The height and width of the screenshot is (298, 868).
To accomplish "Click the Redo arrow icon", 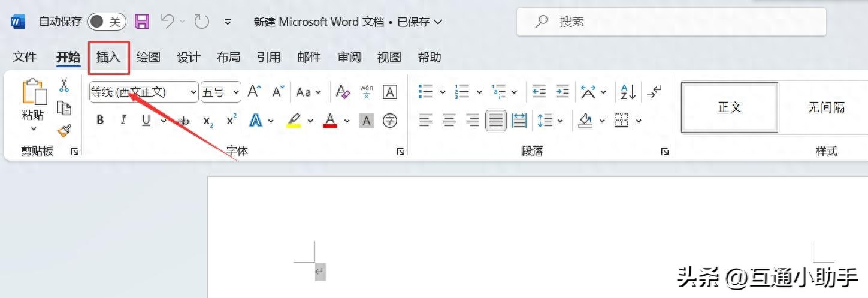I will tap(202, 22).
